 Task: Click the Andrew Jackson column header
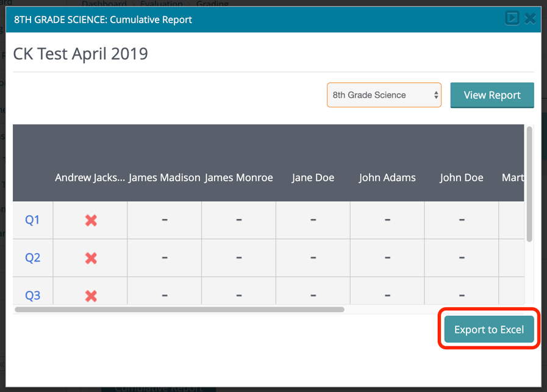point(90,177)
